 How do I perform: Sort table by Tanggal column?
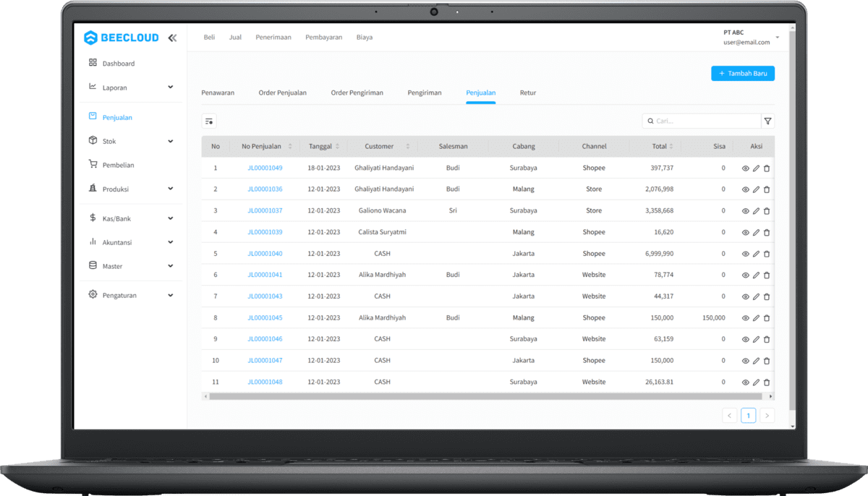pos(337,147)
